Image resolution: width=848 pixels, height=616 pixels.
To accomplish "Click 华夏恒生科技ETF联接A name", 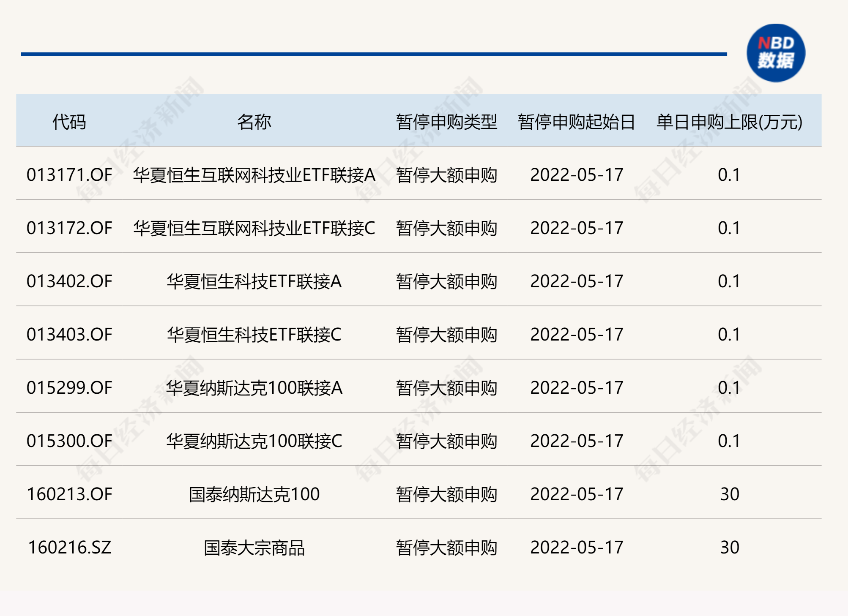I will 254,281.
